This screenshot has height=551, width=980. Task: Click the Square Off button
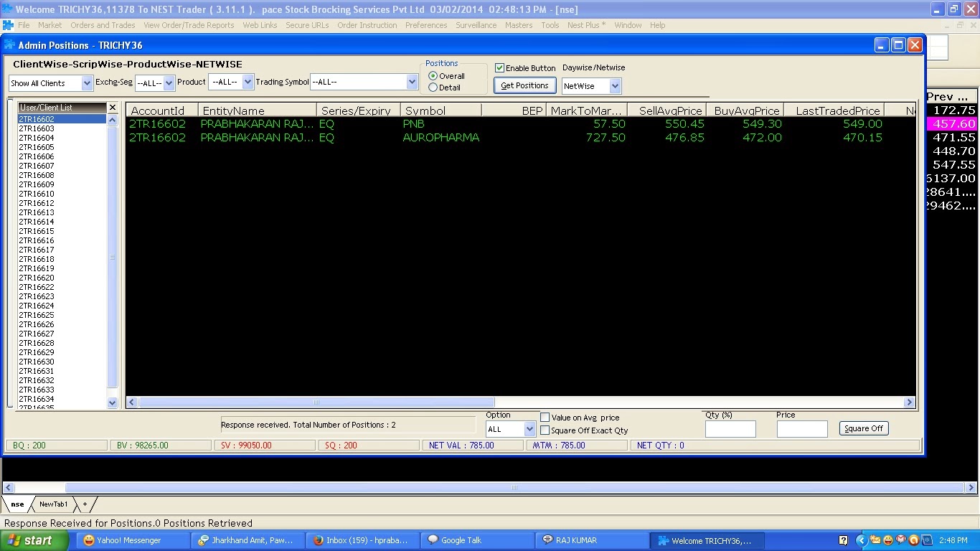[x=864, y=428]
